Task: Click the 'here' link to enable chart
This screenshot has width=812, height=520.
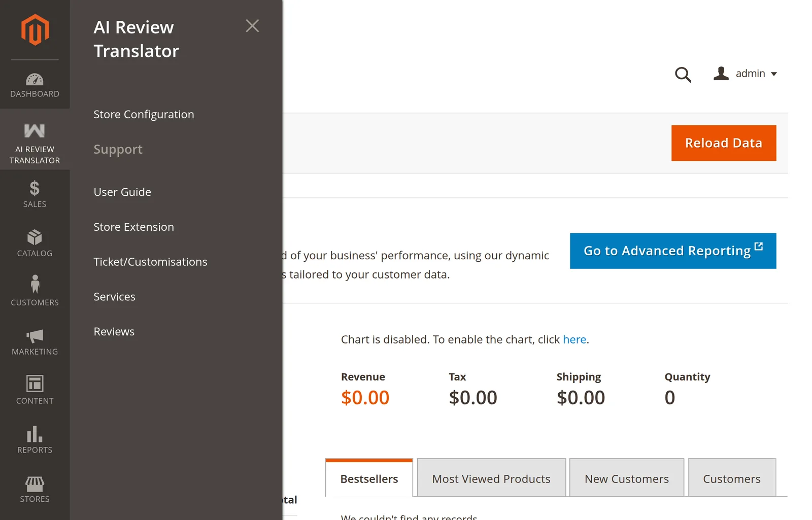Action: tap(574, 339)
